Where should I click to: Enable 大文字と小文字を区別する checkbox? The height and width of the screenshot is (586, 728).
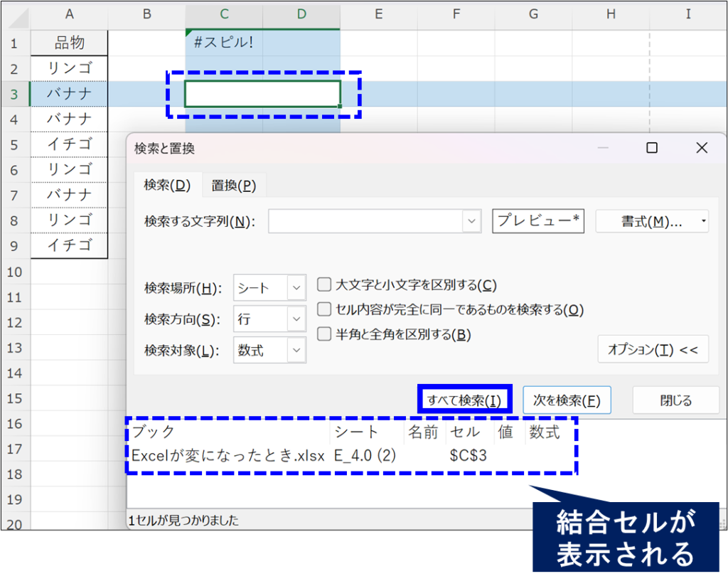pos(324,285)
